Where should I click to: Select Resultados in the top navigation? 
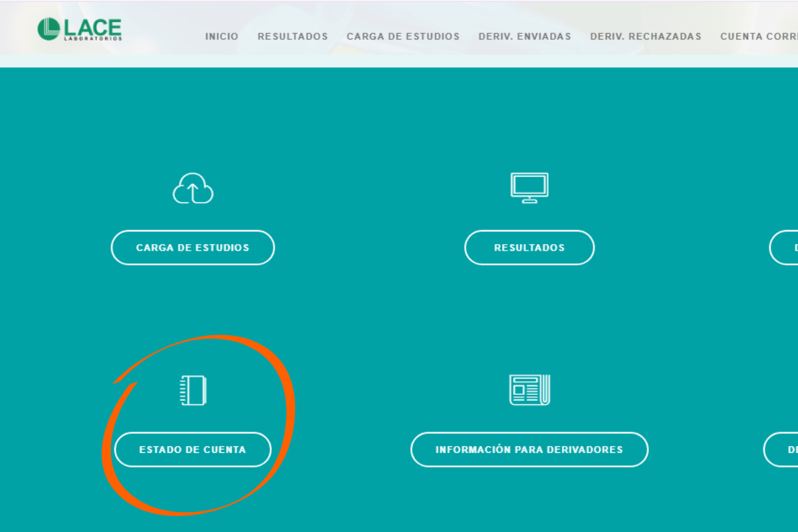(x=293, y=37)
